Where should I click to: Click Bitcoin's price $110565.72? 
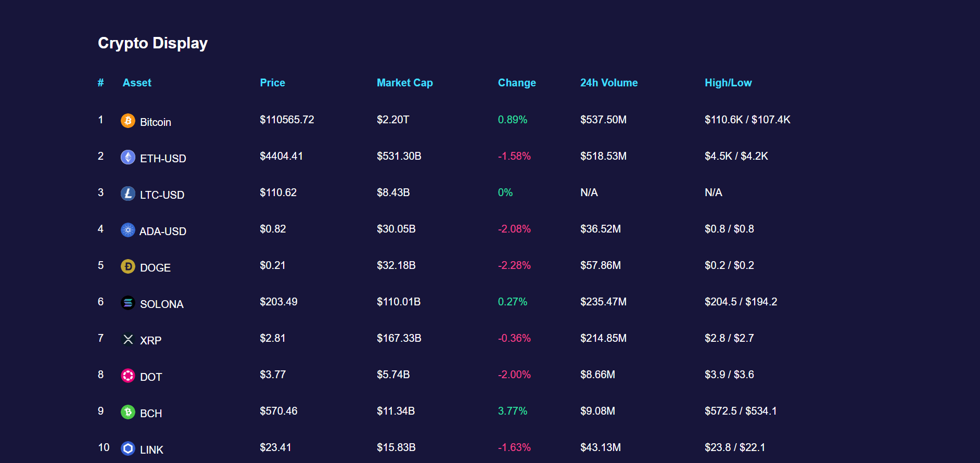[x=287, y=120]
